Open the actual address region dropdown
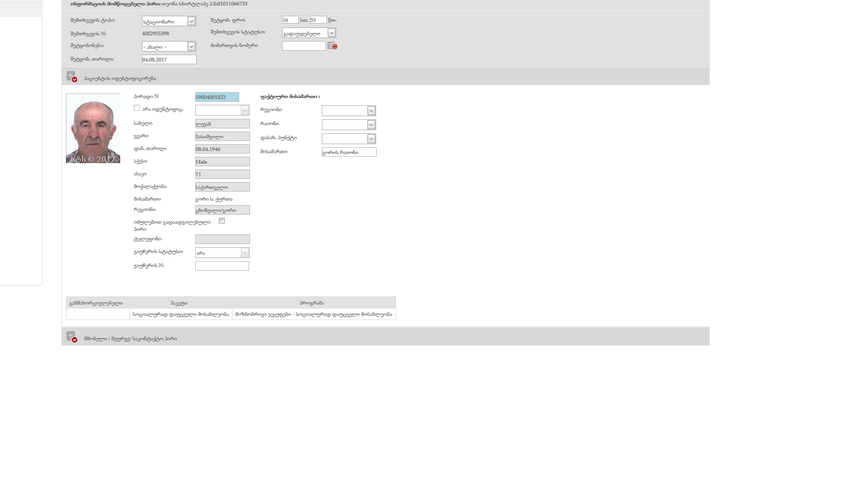 coord(349,111)
